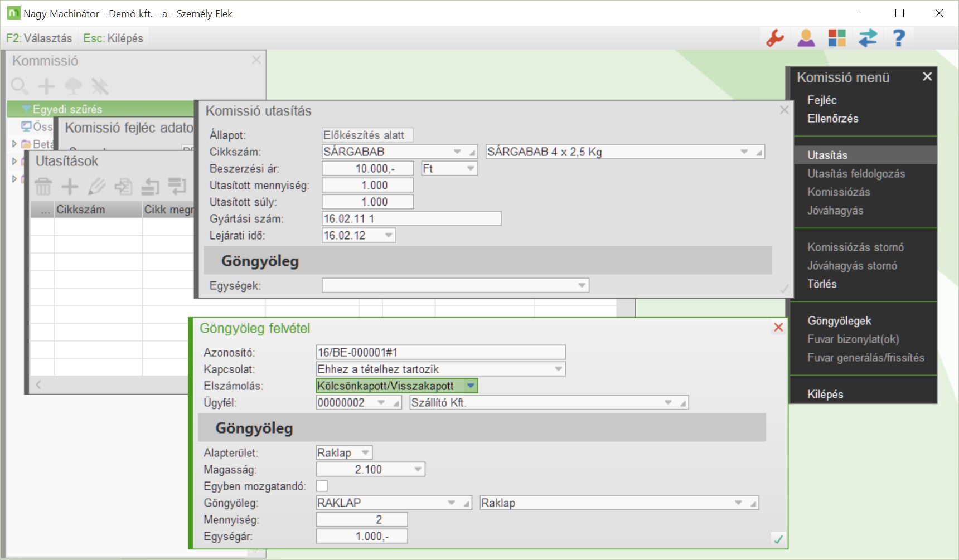Open the Elszámolás dropdown
Image resolution: width=959 pixels, height=560 pixels.
click(x=471, y=386)
